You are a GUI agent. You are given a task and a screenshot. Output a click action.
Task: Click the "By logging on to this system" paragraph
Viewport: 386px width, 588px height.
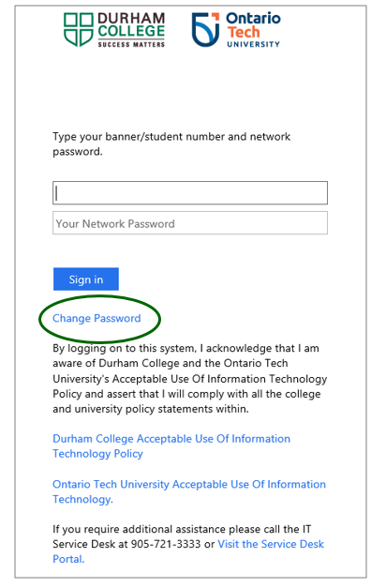point(190,378)
